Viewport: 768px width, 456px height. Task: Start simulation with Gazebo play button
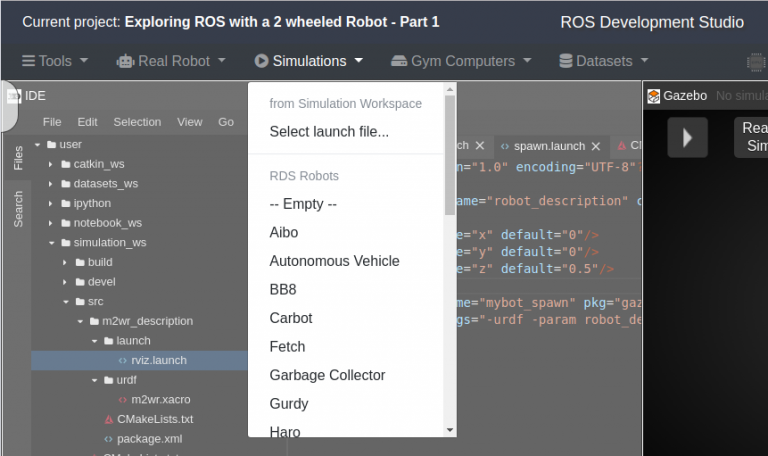[x=688, y=138]
